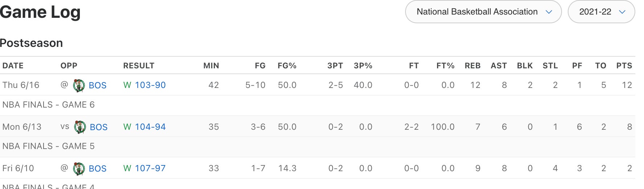
Task: Open the 104-94 game result
Action: tap(150, 127)
